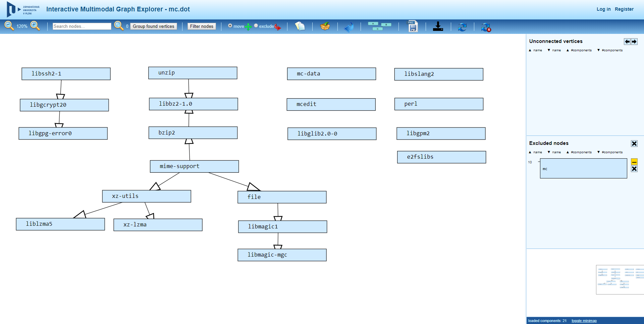Sort Excluded nodes by name descending
This screenshot has height=324, width=644.
554,152
